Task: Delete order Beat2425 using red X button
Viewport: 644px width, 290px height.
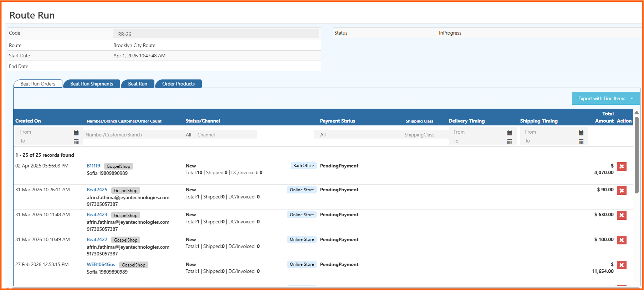Action: click(x=622, y=191)
